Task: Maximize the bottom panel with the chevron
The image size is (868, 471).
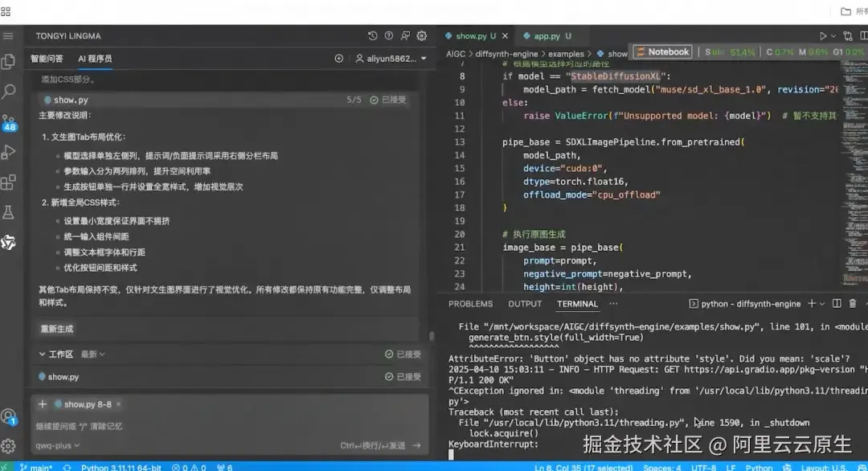Action: [x=865, y=303]
